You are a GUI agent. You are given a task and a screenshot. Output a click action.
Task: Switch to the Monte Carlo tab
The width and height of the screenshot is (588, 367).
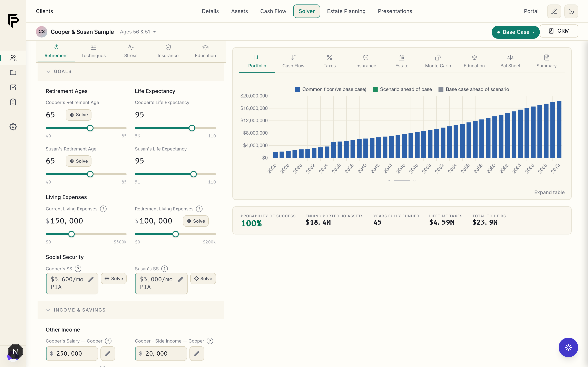[438, 61]
